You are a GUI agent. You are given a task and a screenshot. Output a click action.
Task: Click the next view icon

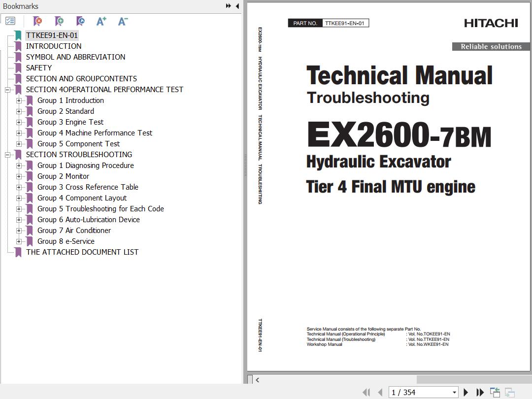click(510, 393)
